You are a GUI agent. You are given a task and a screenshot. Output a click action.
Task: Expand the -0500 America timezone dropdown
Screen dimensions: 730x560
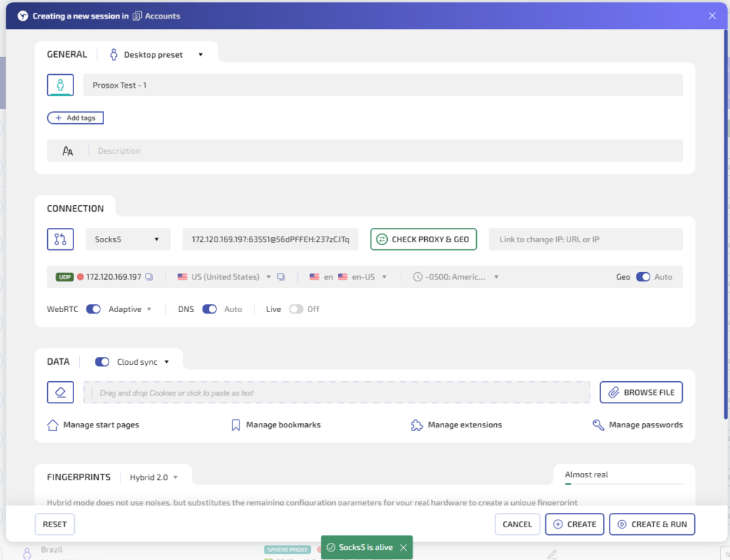coord(462,276)
